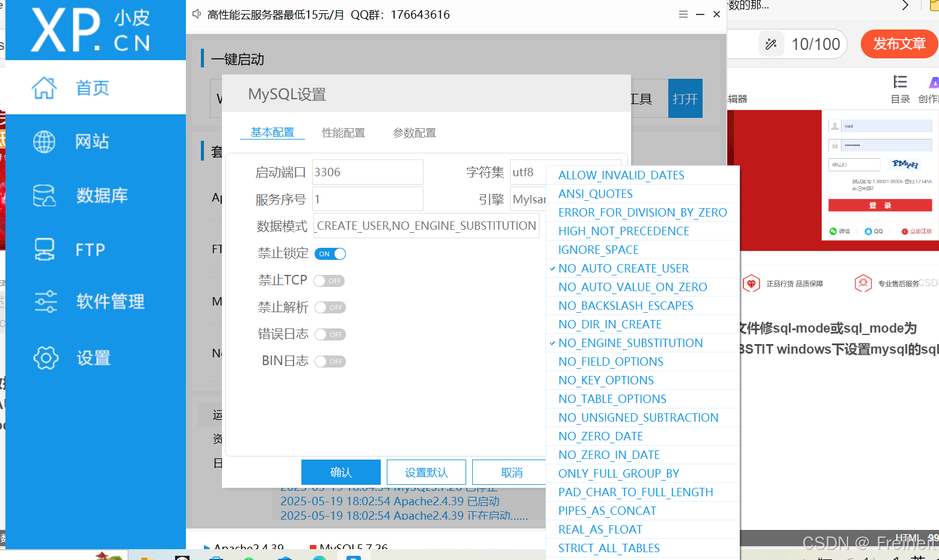This screenshot has height=560, width=939.
Task: Click the 设置默认 button
Action: [x=426, y=472]
